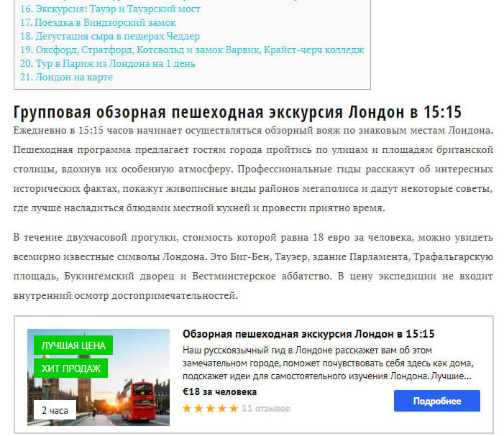The width and height of the screenshot is (504, 436).
Task: Click the '2 часа' duration label
Action: click(55, 411)
